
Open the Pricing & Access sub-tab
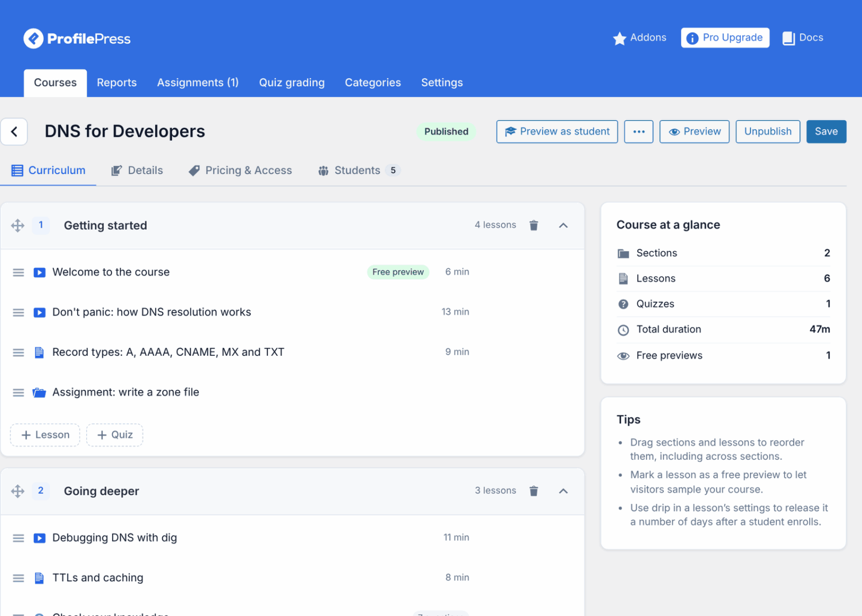[240, 171]
